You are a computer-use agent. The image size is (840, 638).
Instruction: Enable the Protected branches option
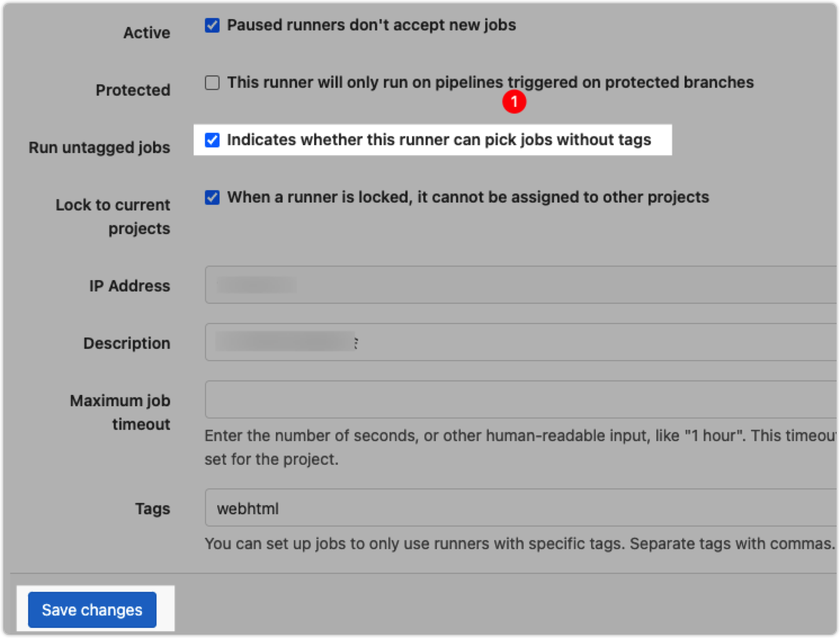pyautogui.click(x=212, y=83)
